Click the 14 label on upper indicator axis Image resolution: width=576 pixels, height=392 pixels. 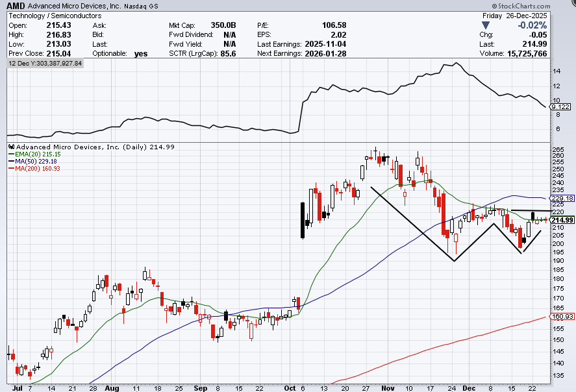coord(557,71)
